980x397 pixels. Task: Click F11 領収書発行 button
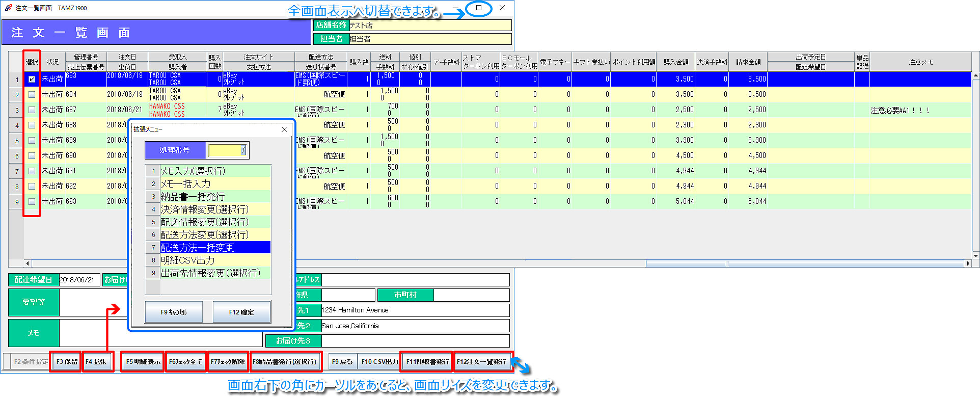(427, 362)
